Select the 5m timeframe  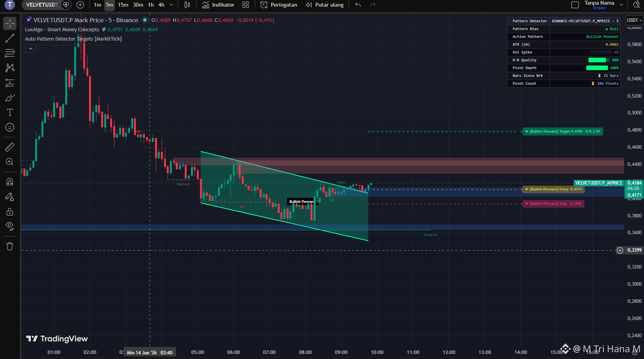click(x=110, y=5)
